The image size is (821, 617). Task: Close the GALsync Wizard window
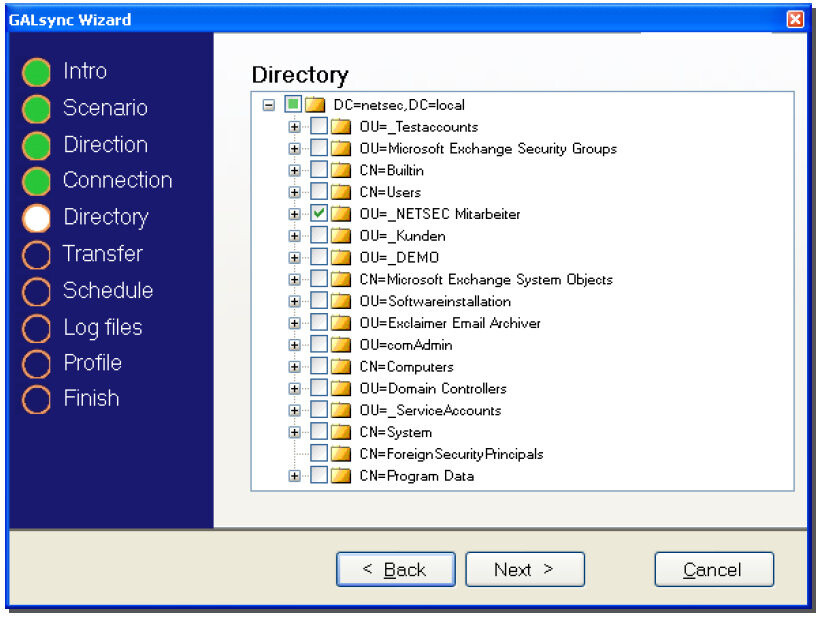tap(795, 19)
